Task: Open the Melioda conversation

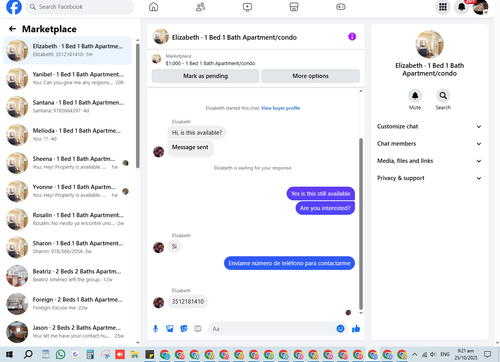Action: point(67,135)
